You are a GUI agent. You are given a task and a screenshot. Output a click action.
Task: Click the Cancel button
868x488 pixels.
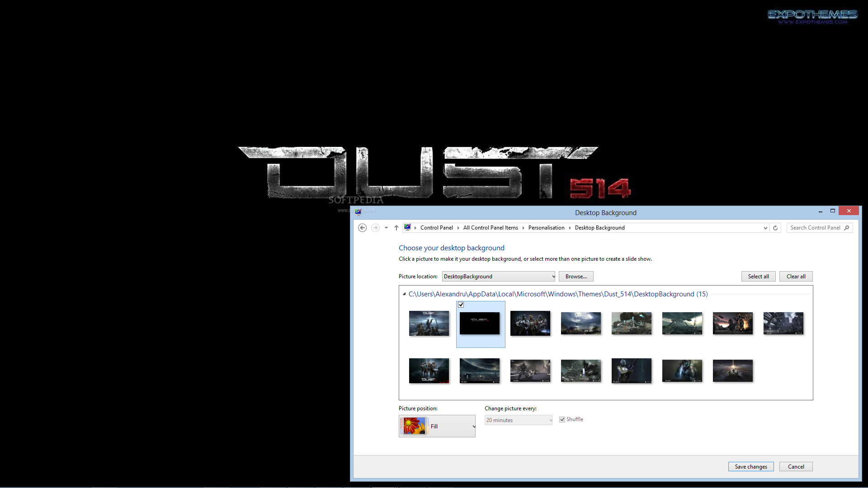[796, 467]
